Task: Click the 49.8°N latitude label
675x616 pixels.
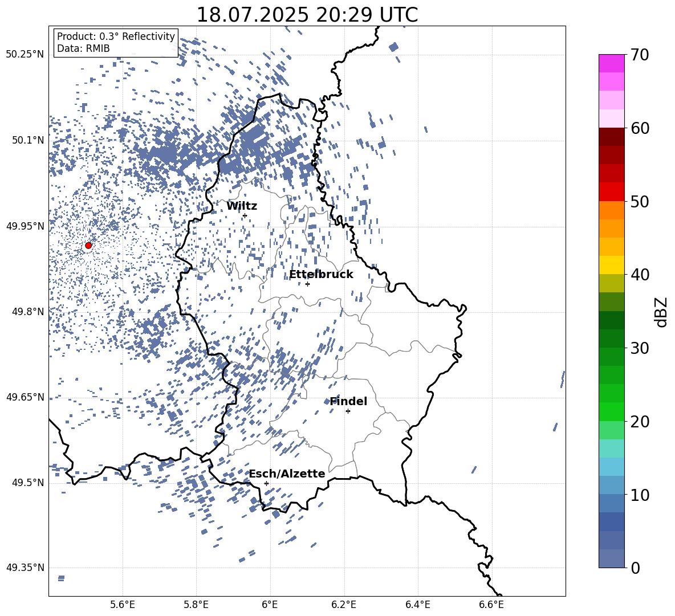Action: [28, 312]
